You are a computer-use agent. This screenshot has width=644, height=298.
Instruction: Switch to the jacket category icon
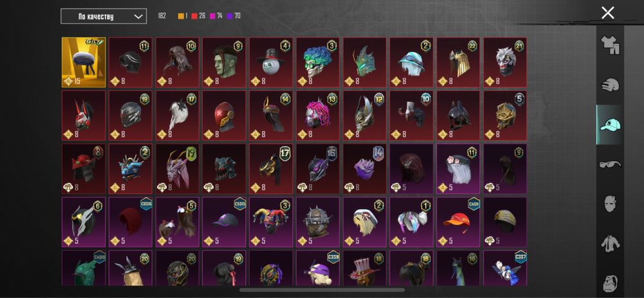pyautogui.click(x=610, y=244)
